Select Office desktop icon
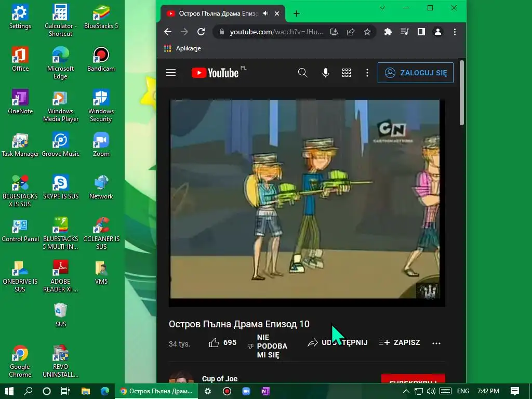532x399 pixels. tap(20, 59)
